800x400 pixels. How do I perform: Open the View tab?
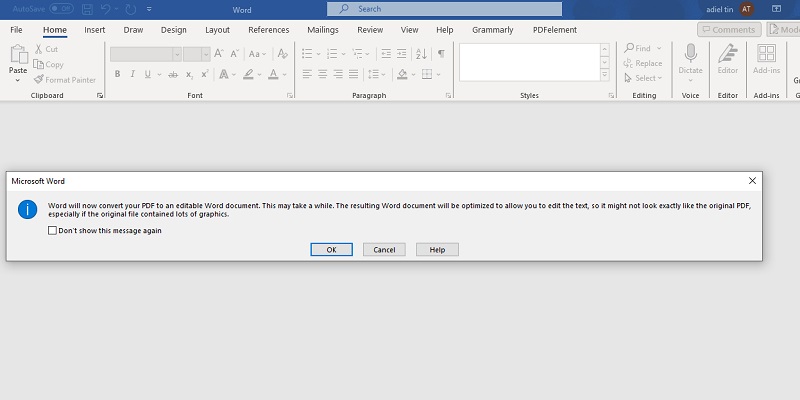[409, 30]
